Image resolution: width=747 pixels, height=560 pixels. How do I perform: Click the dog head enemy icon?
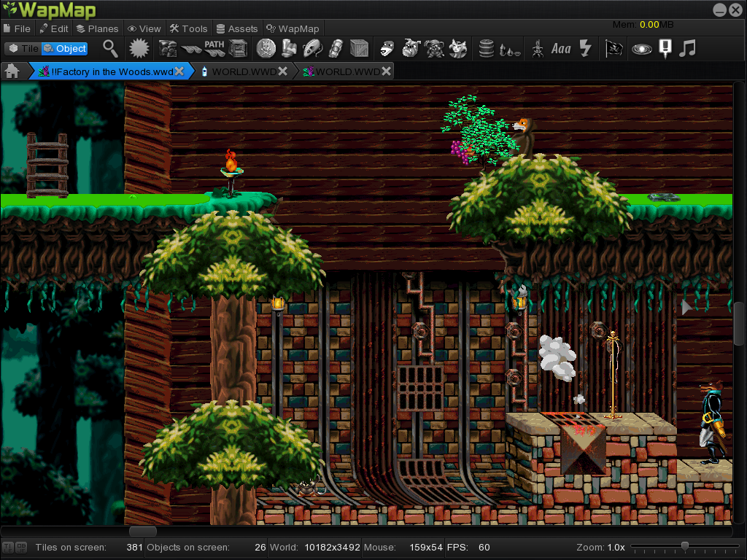[x=387, y=49]
